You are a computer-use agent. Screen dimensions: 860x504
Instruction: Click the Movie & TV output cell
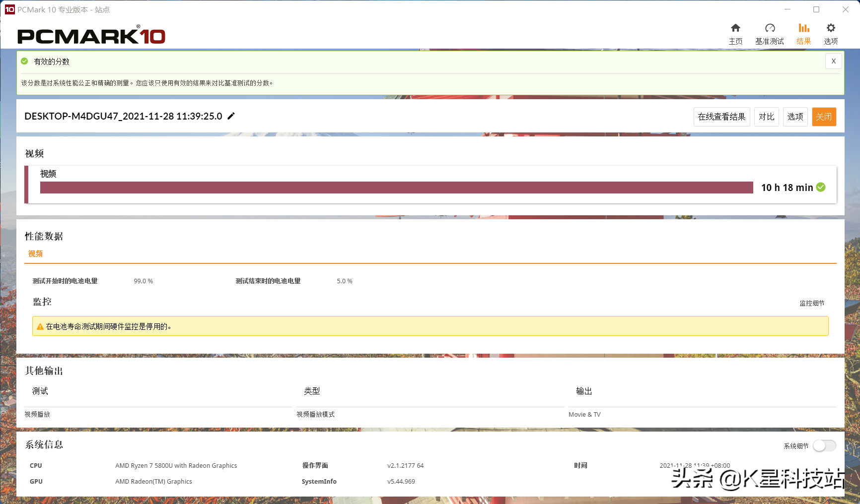[x=584, y=414]
